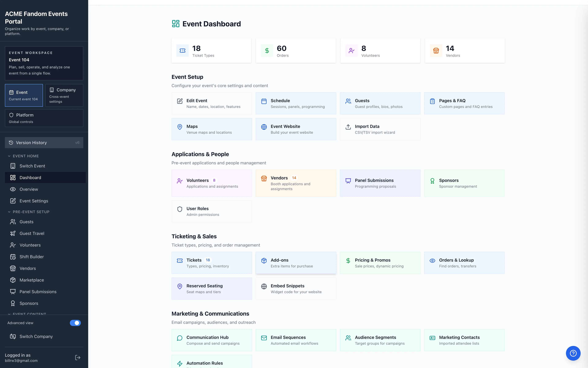Screen dimensions: 588x368
Task: Expand the EVENT CONTENT section chevron
Action: click(x=9, y=314)
